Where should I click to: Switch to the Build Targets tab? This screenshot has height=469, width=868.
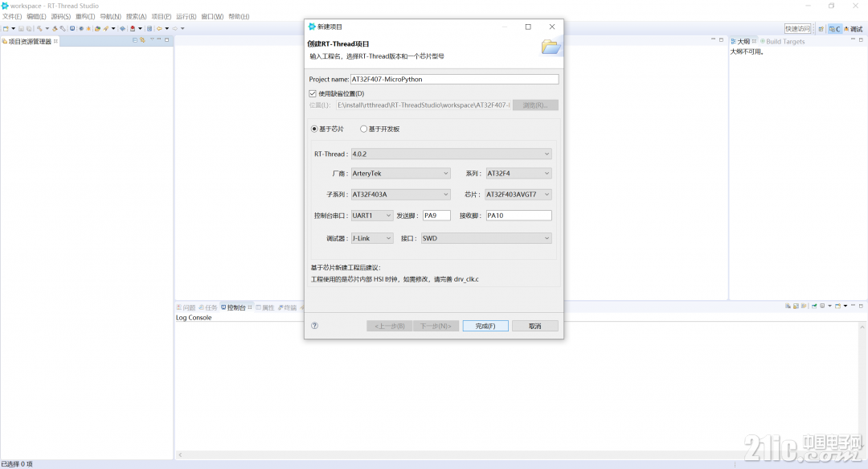click(782, 42)
